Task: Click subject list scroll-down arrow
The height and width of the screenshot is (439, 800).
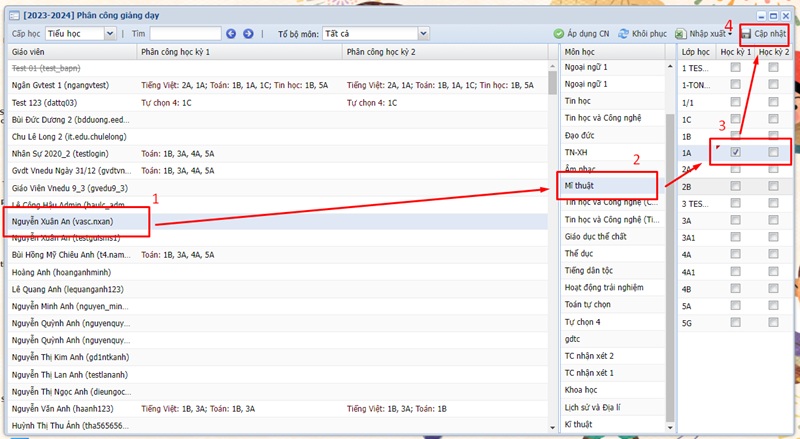Action: 670,427
